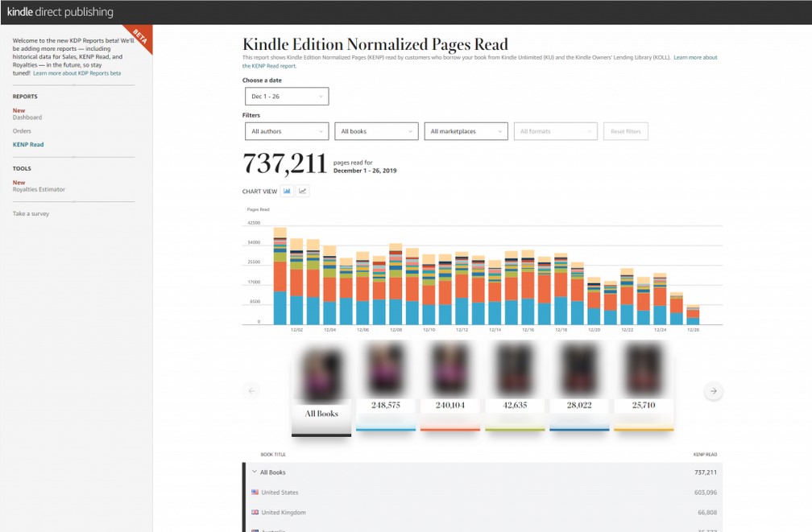The image size is (812, 532).
Task: Open the Dashboard report
Action: click(x=27, y=118)
